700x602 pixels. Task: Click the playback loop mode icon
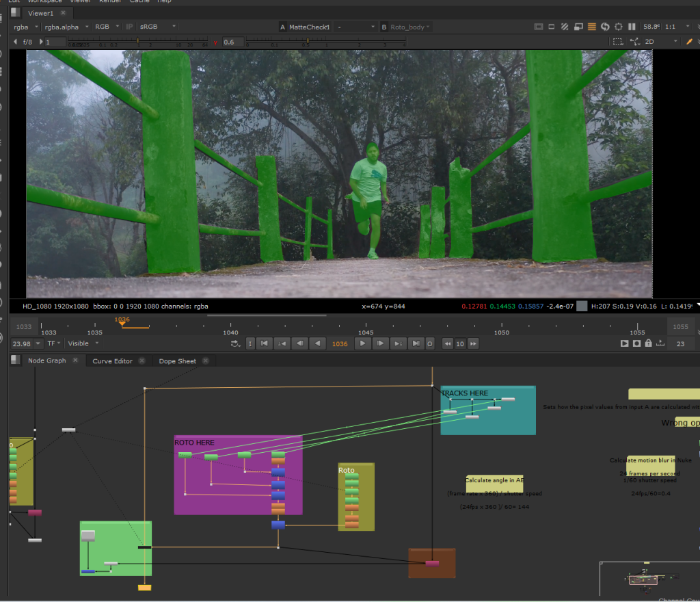(235, 343)
